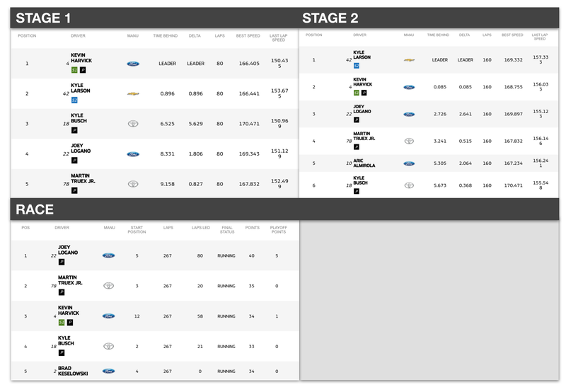Open Martin Truex Jr. link in Stage 1
The height and width of the screenshot is (392, 566).
[x=83, y=178]
